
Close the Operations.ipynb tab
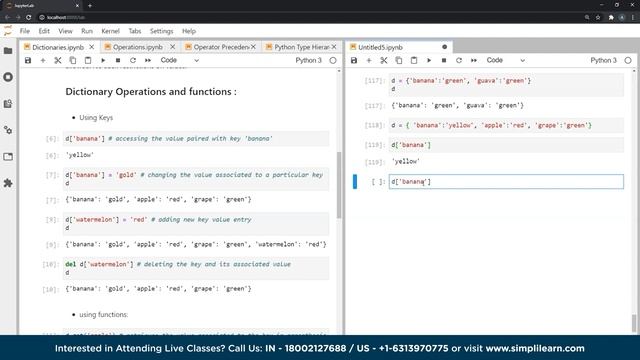tap(173, 47)
